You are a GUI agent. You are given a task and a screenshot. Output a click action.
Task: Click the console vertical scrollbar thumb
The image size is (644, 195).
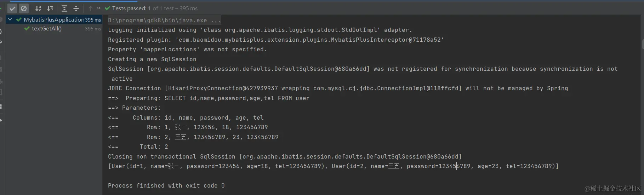(x=642, y=44)
